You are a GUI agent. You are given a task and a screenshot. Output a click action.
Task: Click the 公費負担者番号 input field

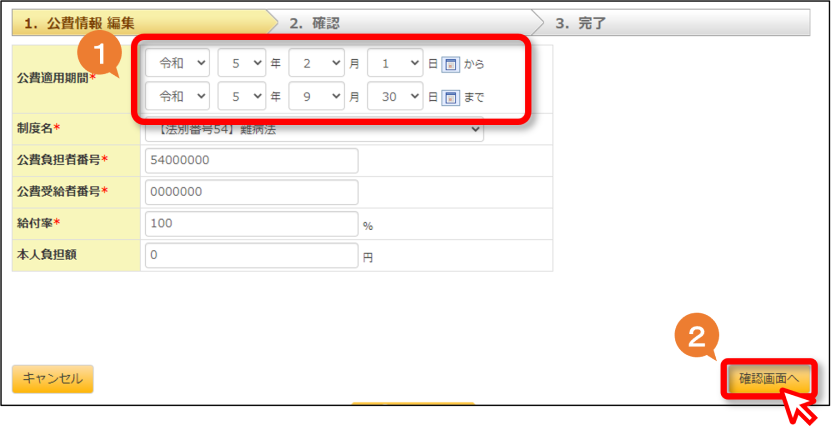[252, 161]
